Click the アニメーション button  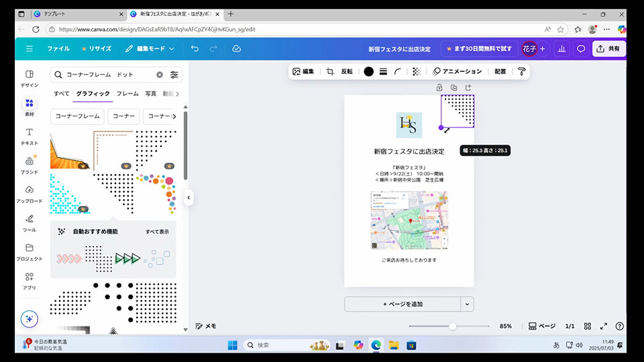pos(457,72)
